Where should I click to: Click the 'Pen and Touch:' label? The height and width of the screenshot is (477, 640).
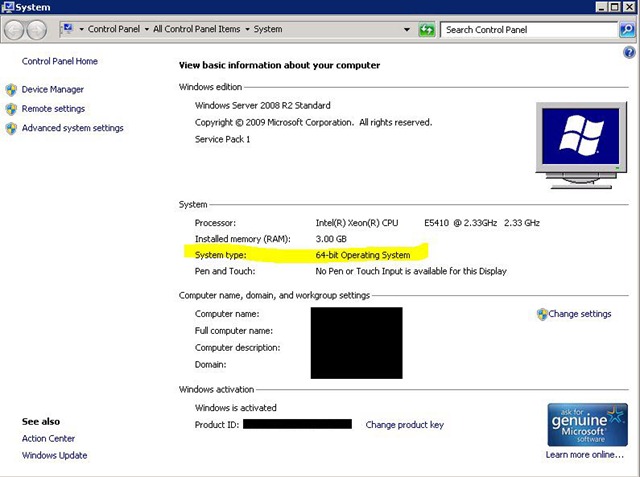pyautogui.click(x=224, y=271)
